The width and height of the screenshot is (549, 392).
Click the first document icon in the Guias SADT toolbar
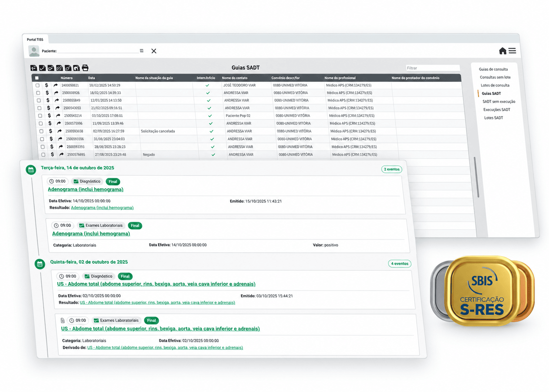[34, 68]
